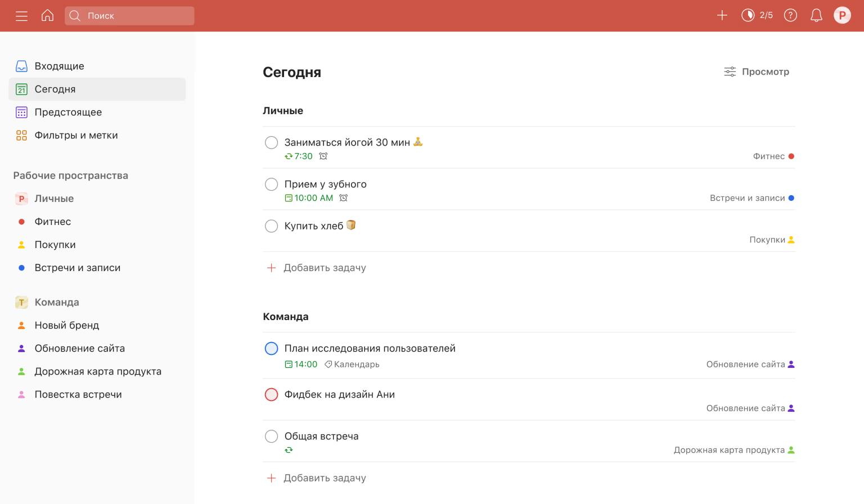Open task title Общая встреча

[321, 436]
